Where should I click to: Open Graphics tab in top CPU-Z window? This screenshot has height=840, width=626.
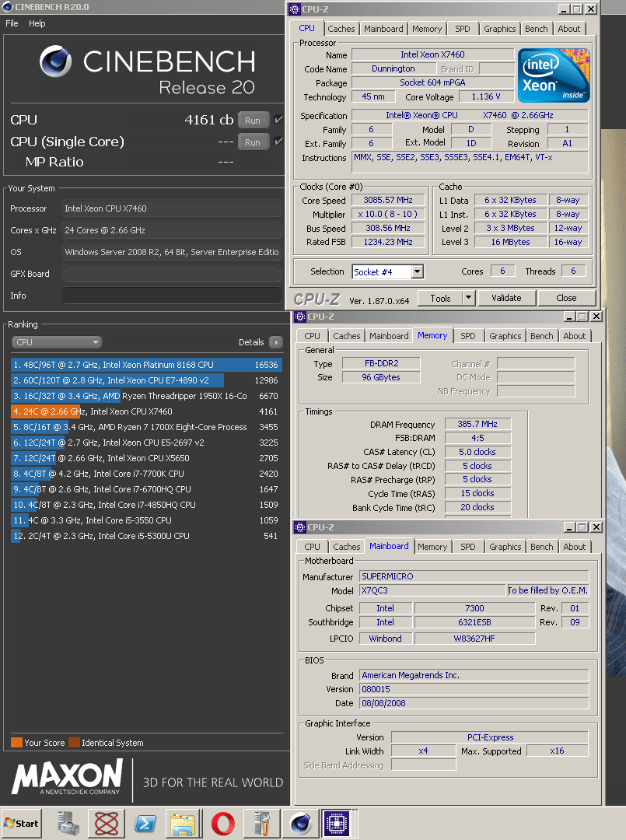[499, 29]
